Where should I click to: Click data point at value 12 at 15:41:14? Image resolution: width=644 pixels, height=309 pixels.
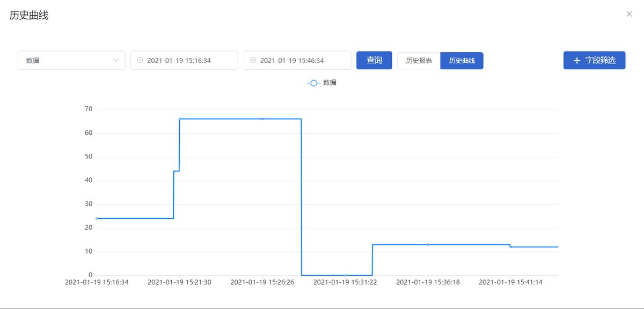[x=510, y=247]
